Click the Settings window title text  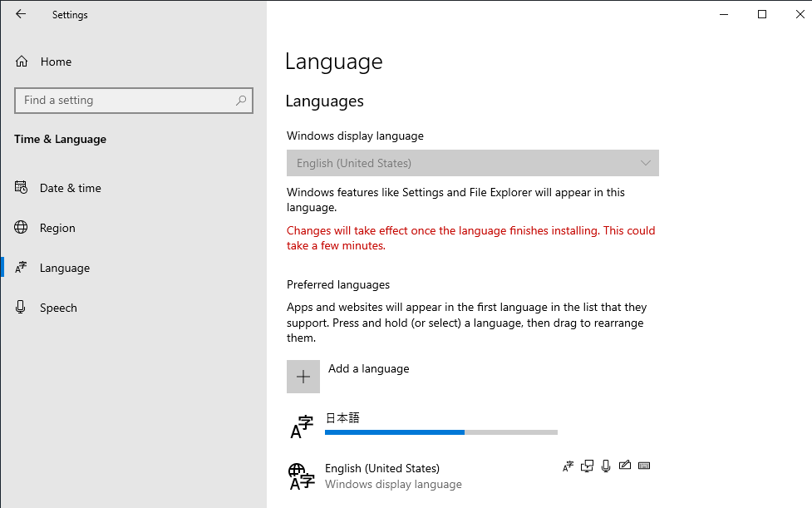coord(70,15)
